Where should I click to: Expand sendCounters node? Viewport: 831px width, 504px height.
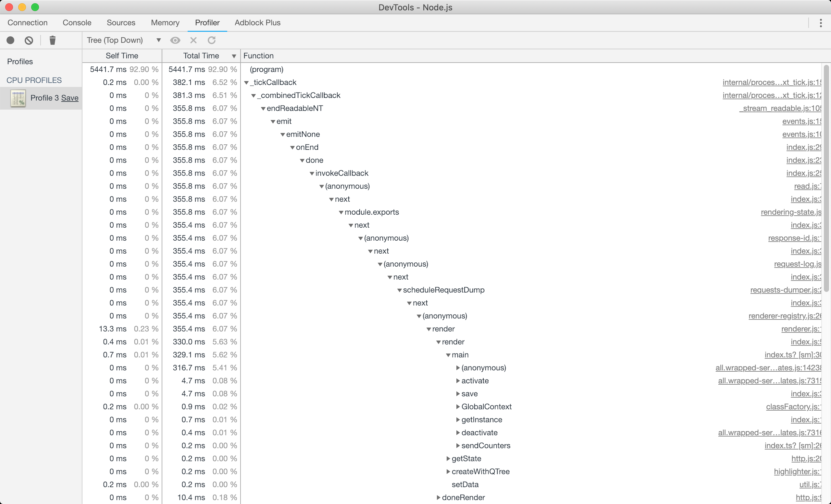click(x=458, y=446)
